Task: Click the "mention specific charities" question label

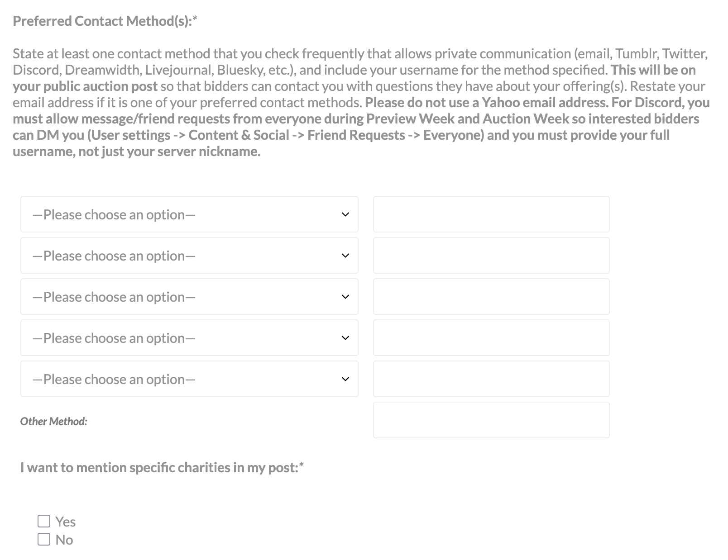Action: tap(162, 468)
